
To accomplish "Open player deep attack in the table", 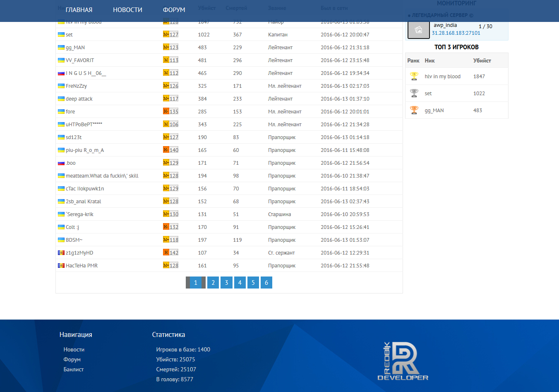I will point(79,99).
